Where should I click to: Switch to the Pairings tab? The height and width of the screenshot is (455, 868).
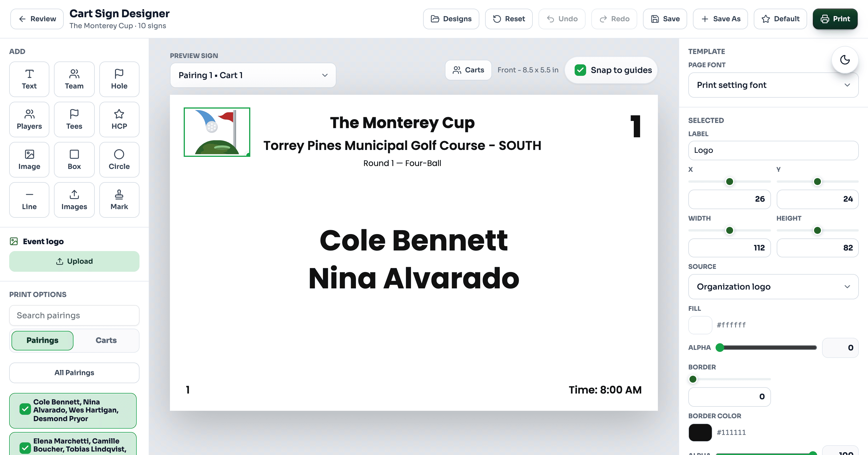[x=42, y=340]
